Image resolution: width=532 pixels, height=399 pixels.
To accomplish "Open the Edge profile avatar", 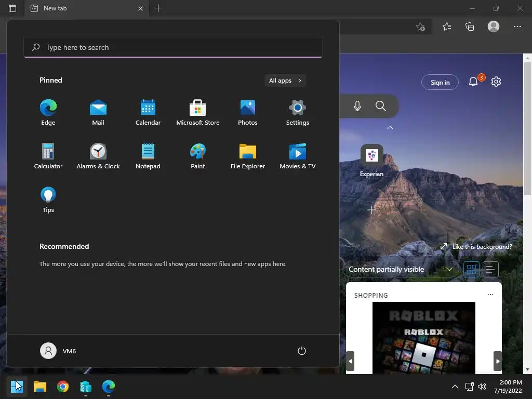I will pos(494,26).
